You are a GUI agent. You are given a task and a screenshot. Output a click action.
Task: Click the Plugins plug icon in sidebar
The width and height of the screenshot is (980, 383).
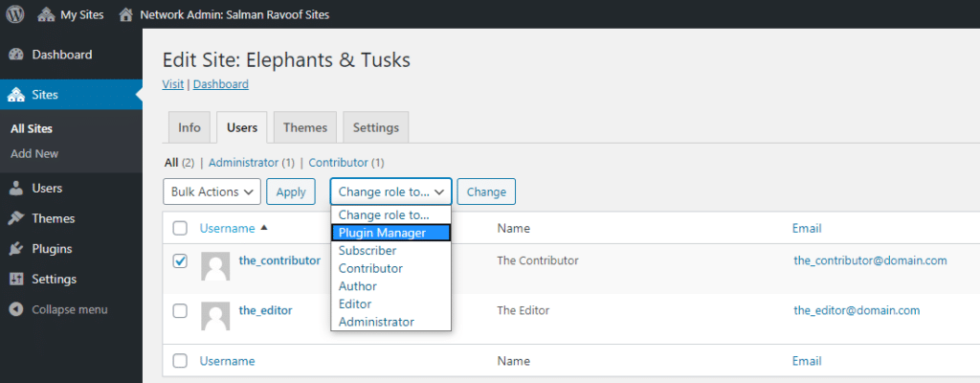point(15,249)
